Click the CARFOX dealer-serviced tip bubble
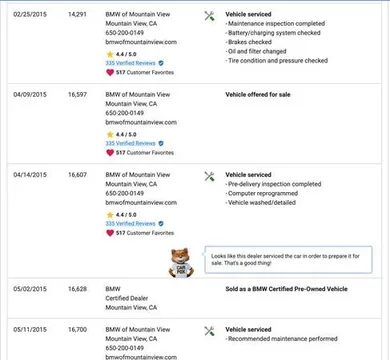The height and width of the screenshot is (360, 390). [288, 260]
